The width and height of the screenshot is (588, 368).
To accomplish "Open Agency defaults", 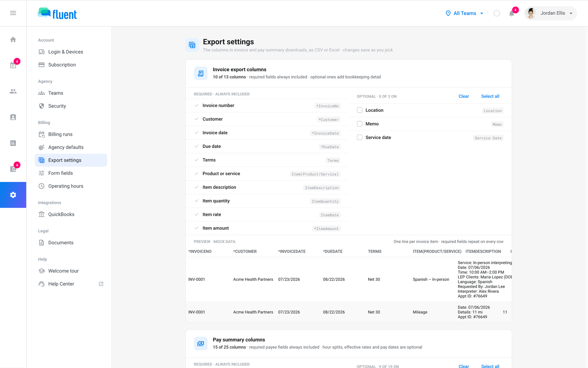I will click(71, 147).
